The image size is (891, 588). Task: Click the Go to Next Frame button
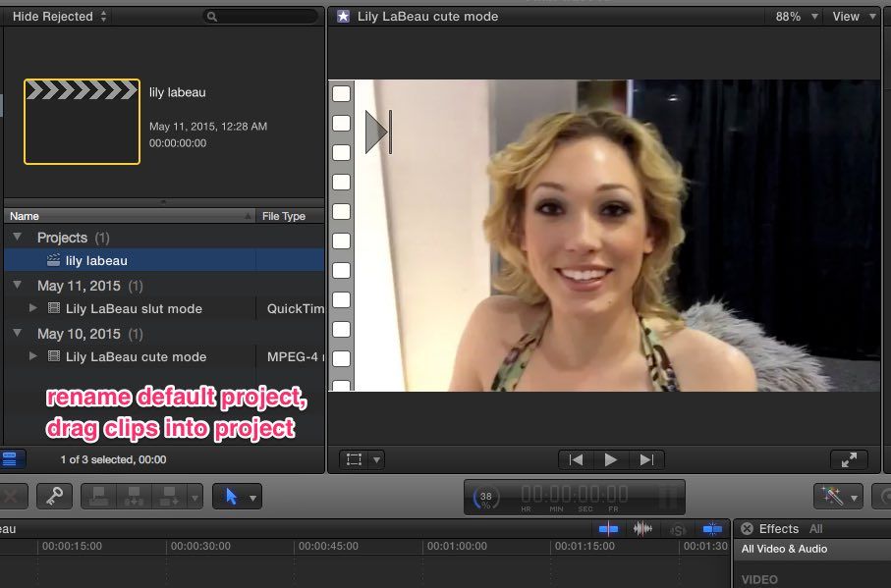[x=645, y=458]
